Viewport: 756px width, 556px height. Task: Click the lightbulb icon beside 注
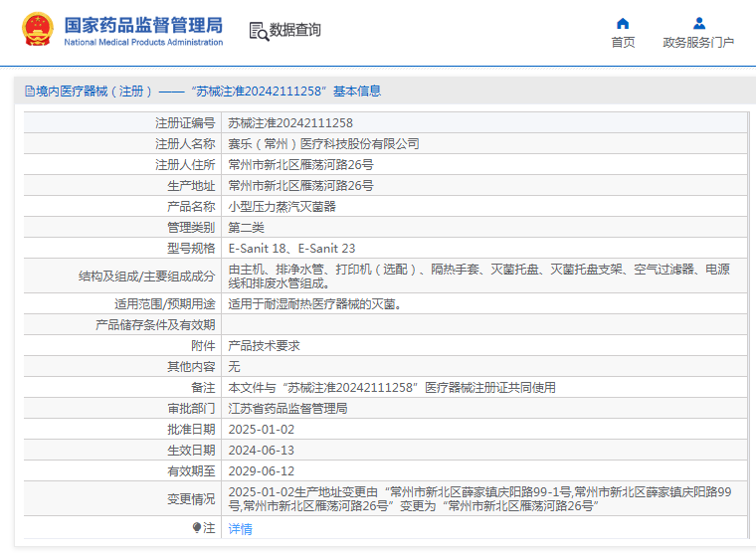pyautogui.click(x=197, y=528)
